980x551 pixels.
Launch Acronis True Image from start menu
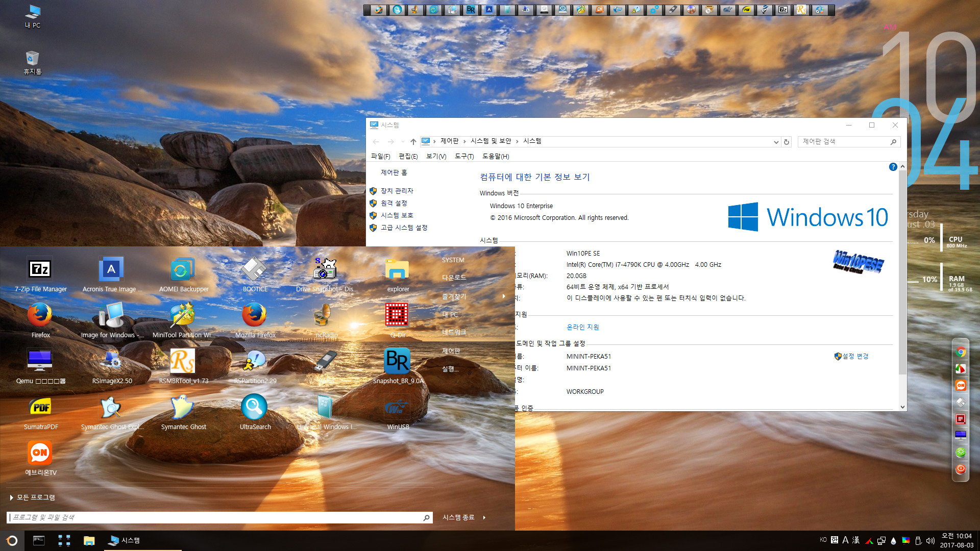[112, 275]
